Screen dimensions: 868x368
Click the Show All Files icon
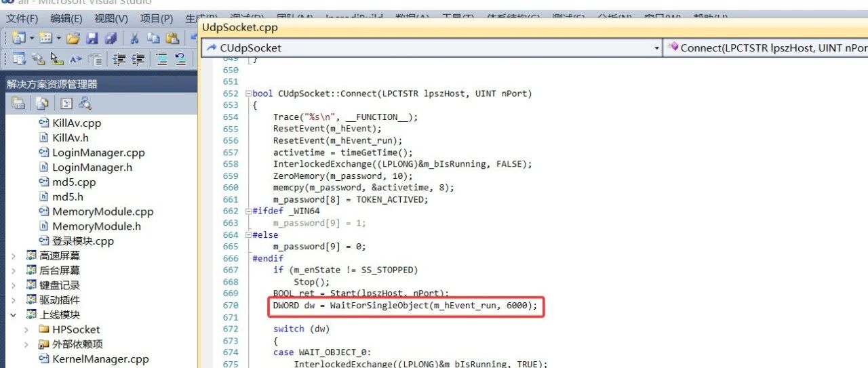[x=42, y=103]
